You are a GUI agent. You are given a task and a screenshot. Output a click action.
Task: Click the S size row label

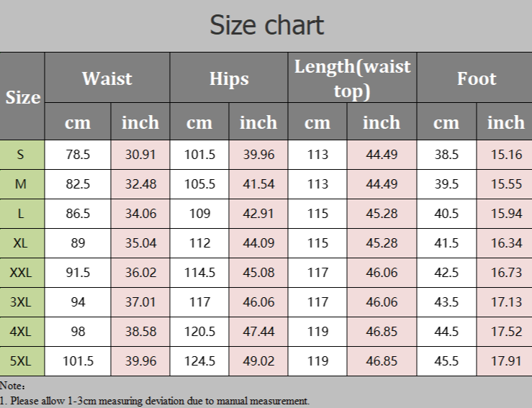[22, 155]
